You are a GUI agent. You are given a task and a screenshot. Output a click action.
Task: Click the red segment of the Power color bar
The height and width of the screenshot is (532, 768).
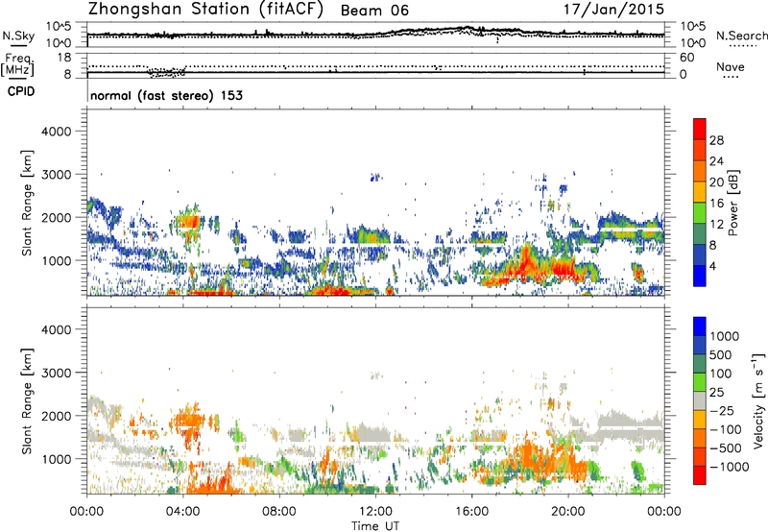[700, 129]
